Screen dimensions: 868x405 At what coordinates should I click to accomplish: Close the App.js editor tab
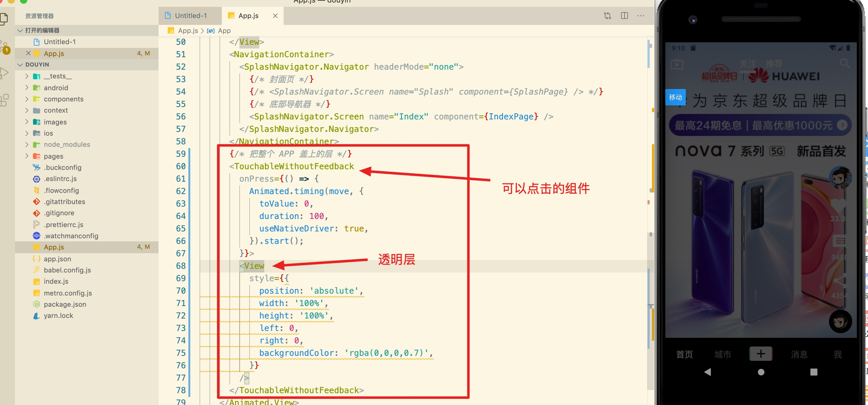tap(275, 16)
